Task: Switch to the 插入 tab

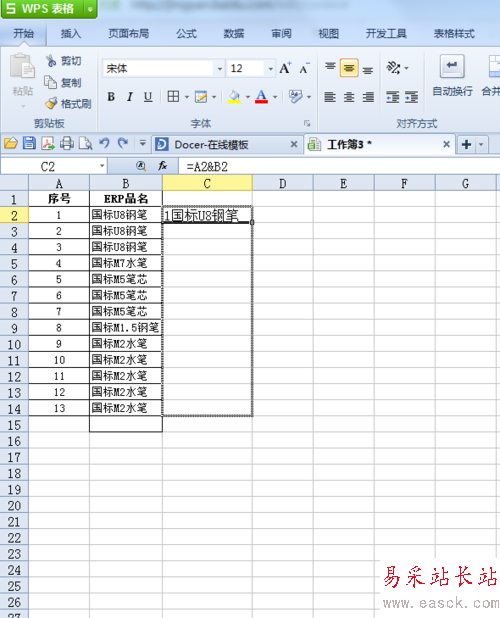Action: pos(71,34)
